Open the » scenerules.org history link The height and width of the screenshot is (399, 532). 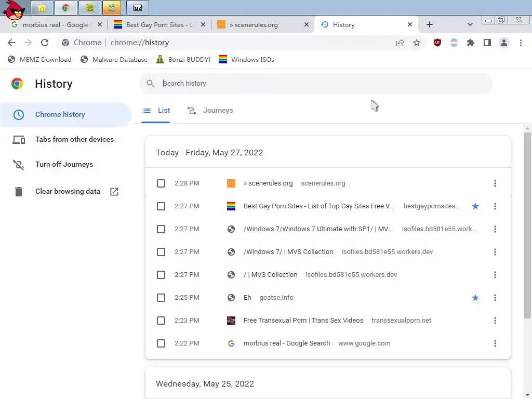coord(268,183)
